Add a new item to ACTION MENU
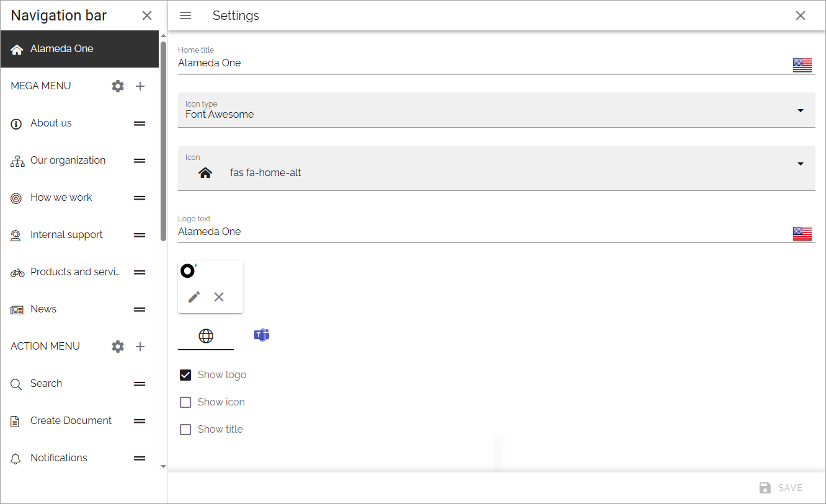Screen dimensions: 826x504 tap(140, 347)
